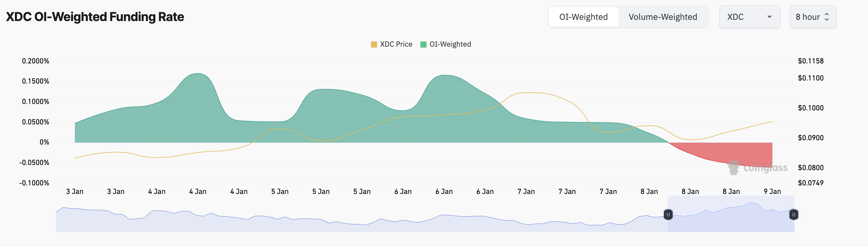Image resolution: width=868 pixels, height=247 pixels.
Task: Click the XDC OI-Weighted Funding Rate title
Action: pyautogui.click(x=95, y=17)
